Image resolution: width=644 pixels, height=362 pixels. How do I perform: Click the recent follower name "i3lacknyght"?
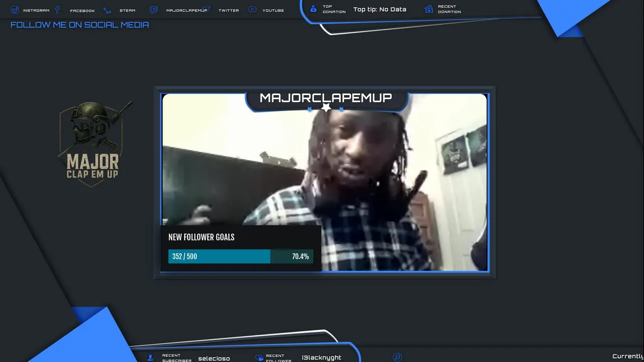(321, 357)
